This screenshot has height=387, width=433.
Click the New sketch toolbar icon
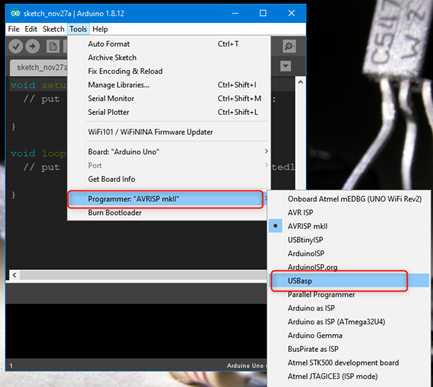53,46
